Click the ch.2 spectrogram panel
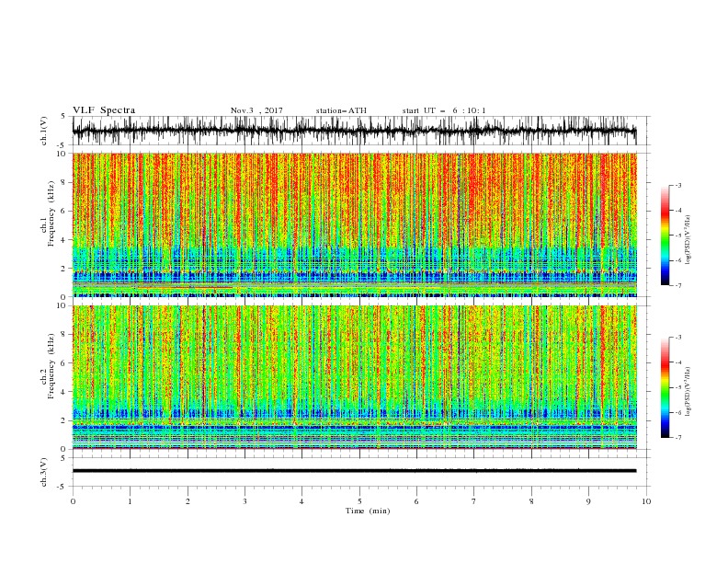Screen dimensions: 728x563 (354, 377)
